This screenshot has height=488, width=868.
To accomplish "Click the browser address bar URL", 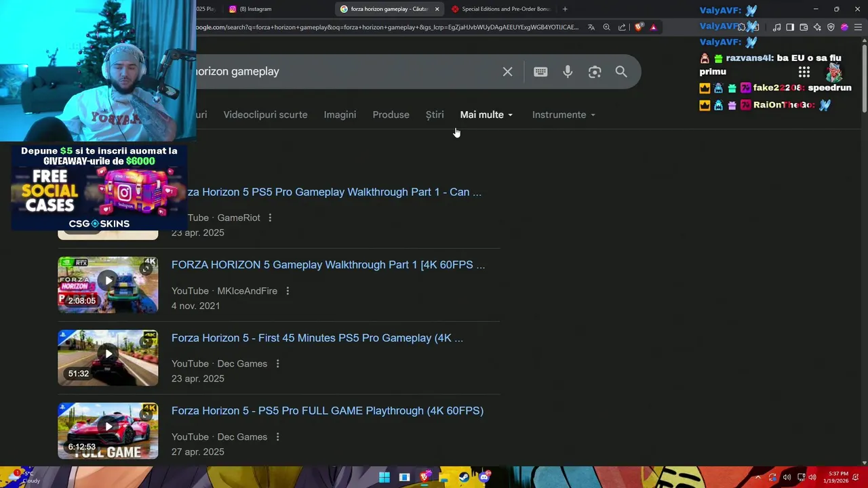I will coord(387,27).
